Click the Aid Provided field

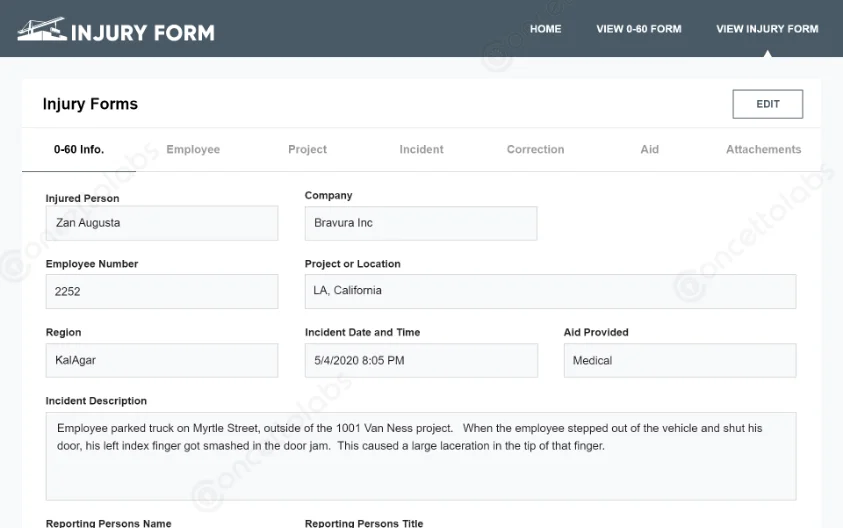(679, 360)
